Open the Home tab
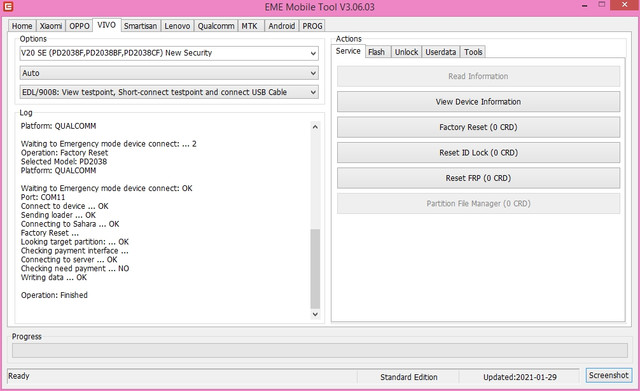This screenshot has width=640, height=391. (x=22, y=26)
